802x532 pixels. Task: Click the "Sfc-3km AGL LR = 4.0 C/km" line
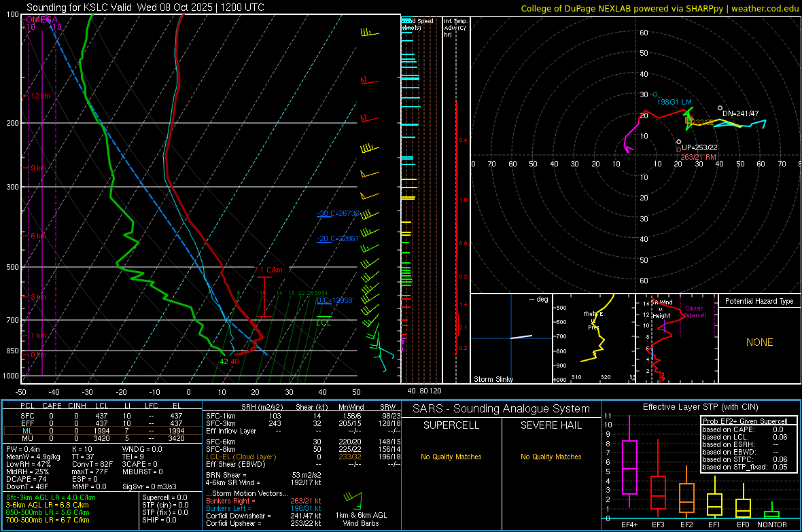click(x=51, y=498)
